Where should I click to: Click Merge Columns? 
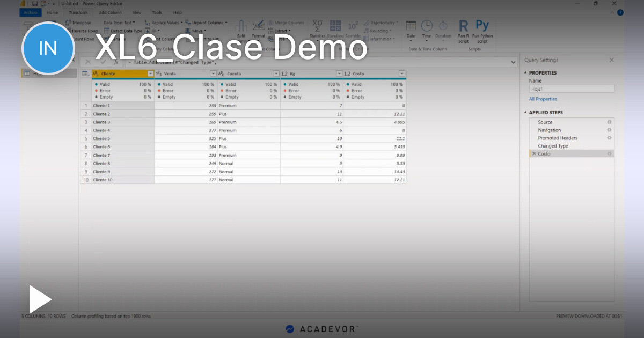tap(286, 23)
